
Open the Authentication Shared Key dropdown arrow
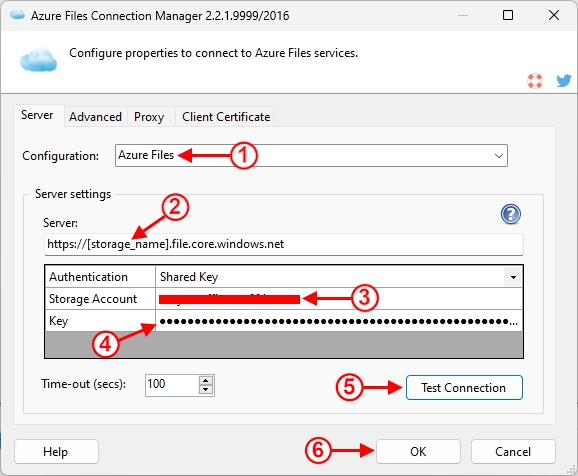pos(513,277)
